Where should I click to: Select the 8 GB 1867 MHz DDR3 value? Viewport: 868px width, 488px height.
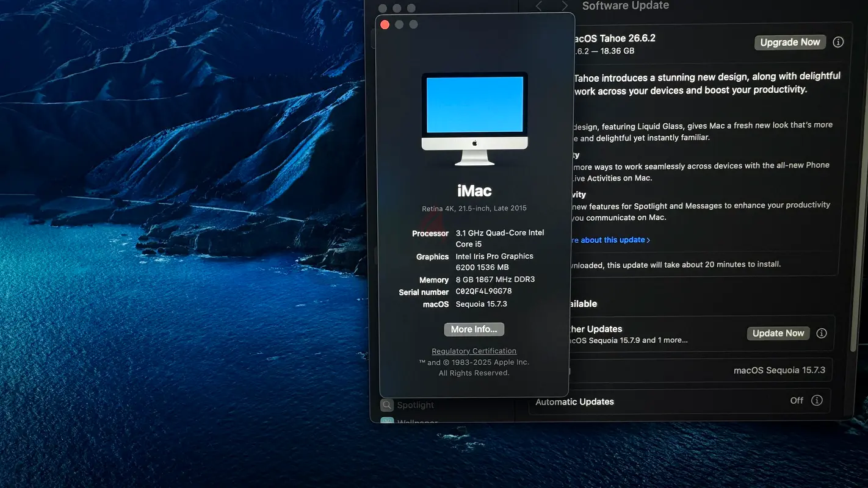pyautogui.click(x=495, y=279)
